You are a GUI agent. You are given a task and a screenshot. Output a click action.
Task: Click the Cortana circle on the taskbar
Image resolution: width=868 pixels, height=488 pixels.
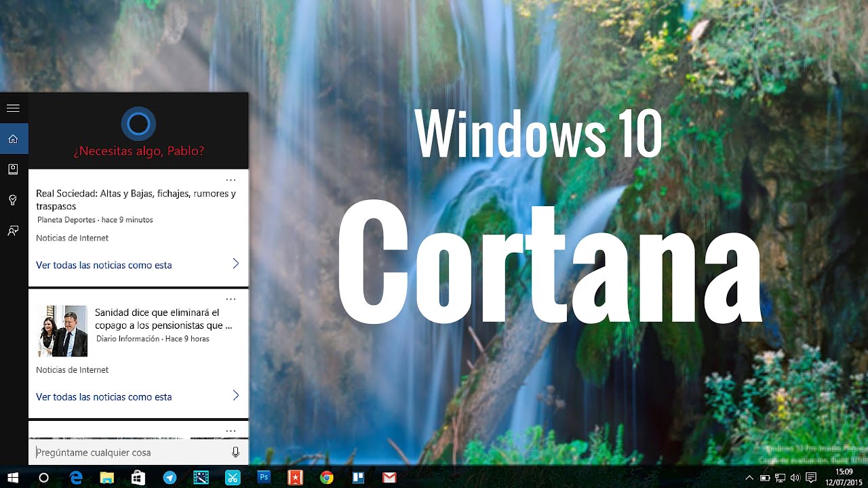coord(43,477)
